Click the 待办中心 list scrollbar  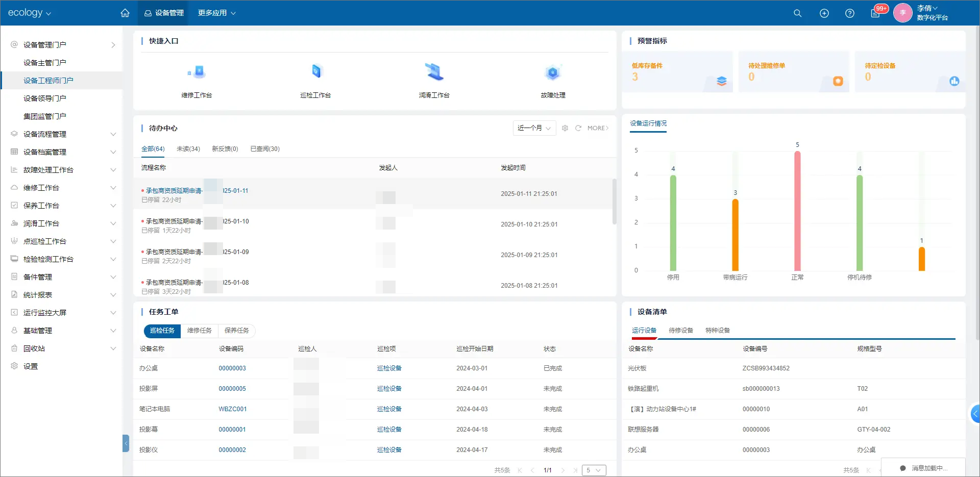tap(614, 202)
